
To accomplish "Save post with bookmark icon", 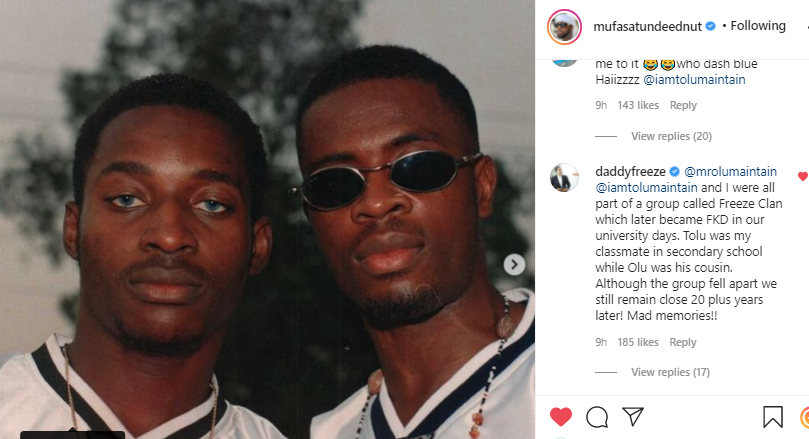I will 772,417.
